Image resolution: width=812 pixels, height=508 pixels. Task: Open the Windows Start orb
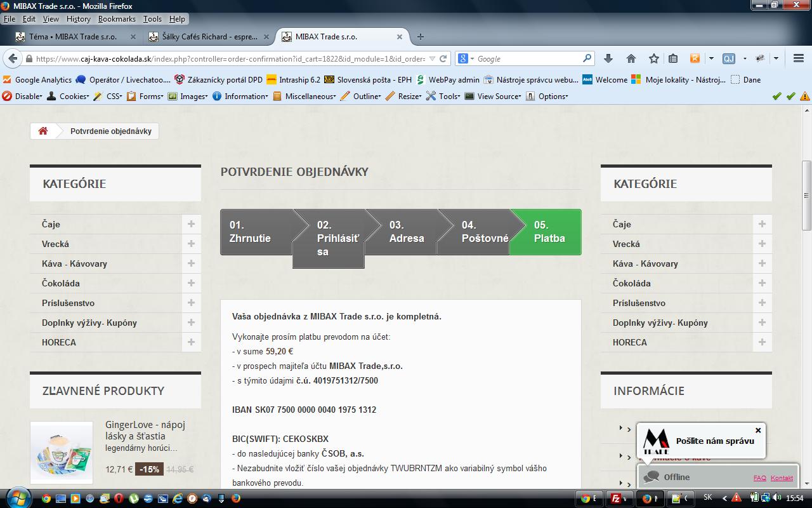pos(17,498)
